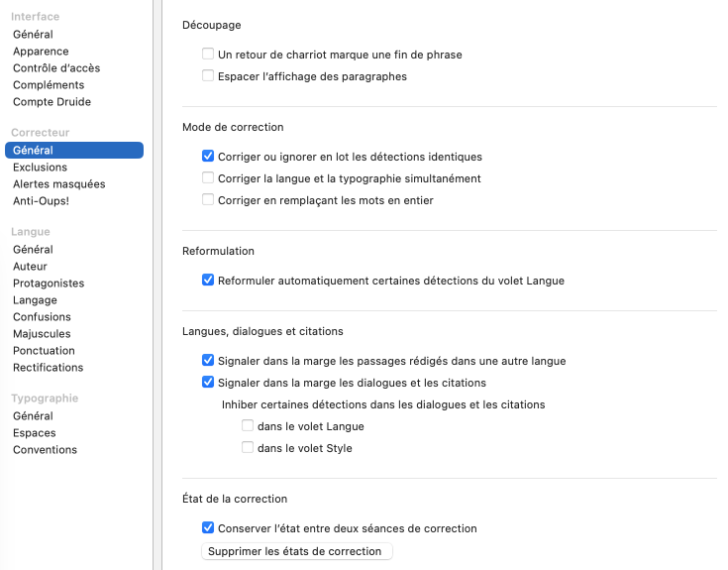Uncheck 'Conserver l'état entre deux séances'
Viewport: 728px width, 570px height.
click(208, 528)
